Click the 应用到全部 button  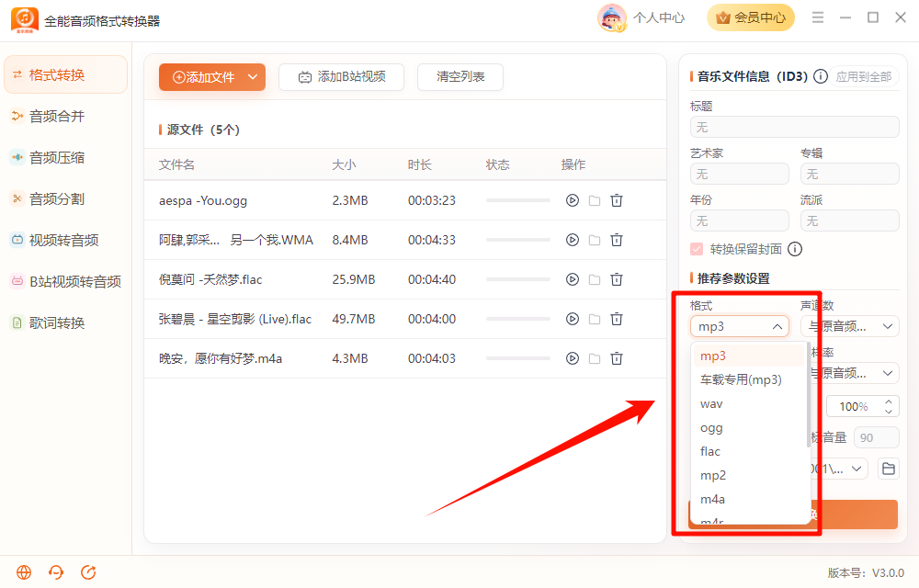[x=864, y=76]
